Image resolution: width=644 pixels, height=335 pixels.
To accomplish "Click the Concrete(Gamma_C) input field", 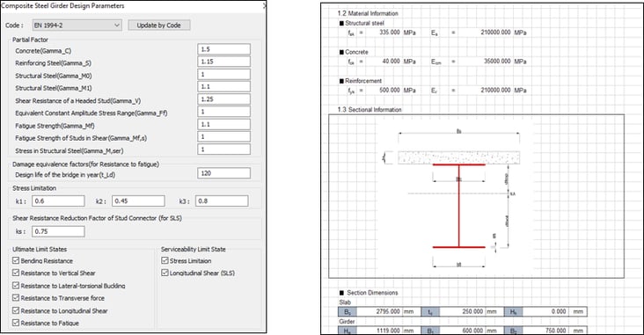I will (x=223, y=49).
